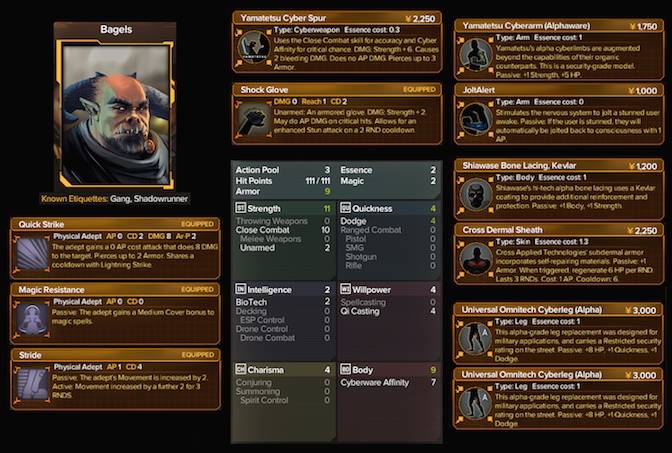Click the Quick Strike ability icon
The height and width of the screenshot is (453, 672).
click(x=33, y=254)
